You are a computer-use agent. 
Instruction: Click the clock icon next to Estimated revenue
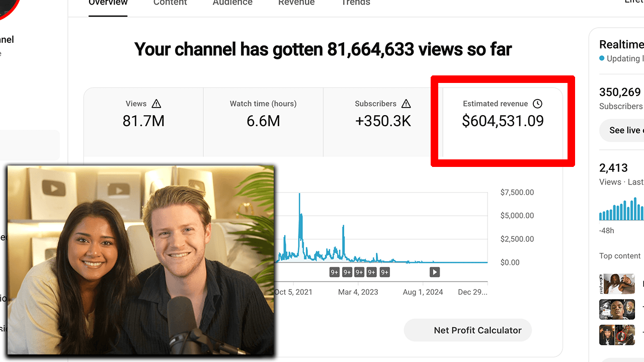click(537, 104)
